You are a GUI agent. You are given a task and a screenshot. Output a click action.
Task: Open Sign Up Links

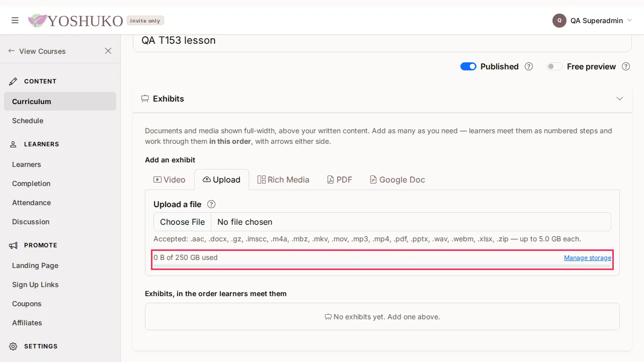[60, 285]
